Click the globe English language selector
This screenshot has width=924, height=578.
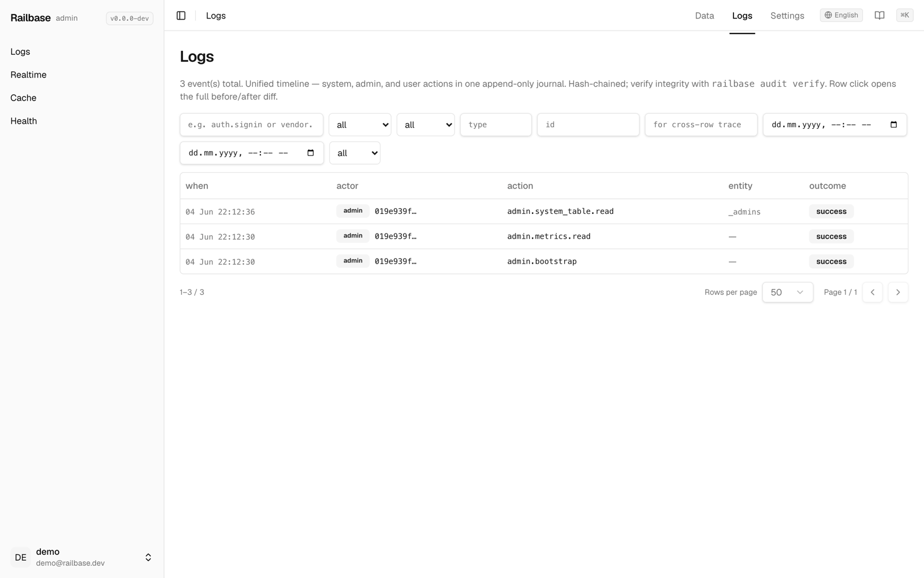[x=841, y=16]
